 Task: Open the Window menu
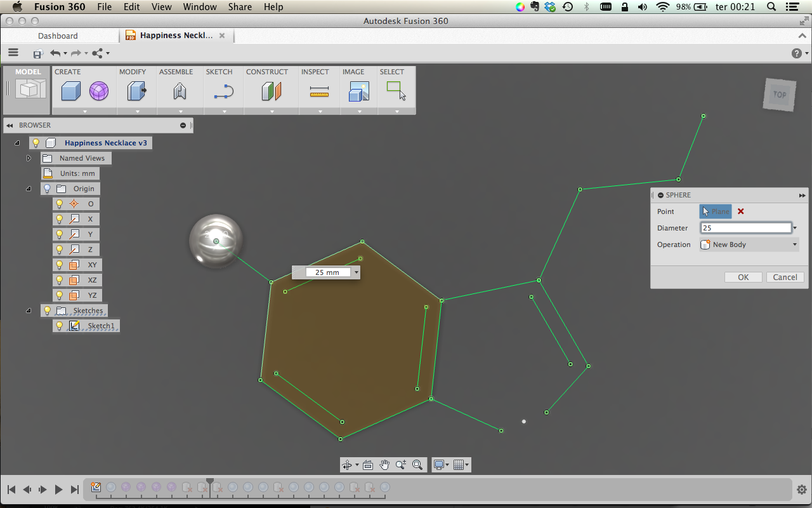[200, 7]
